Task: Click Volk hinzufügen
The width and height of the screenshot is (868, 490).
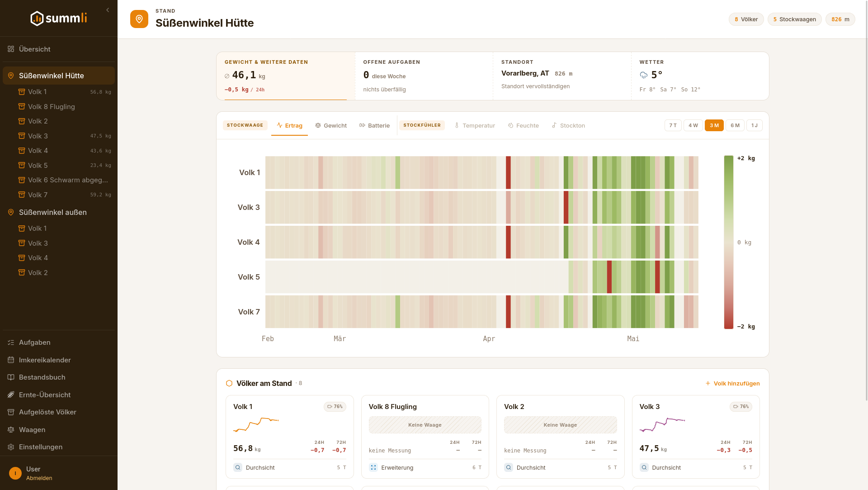Action: tap(732, 384)
